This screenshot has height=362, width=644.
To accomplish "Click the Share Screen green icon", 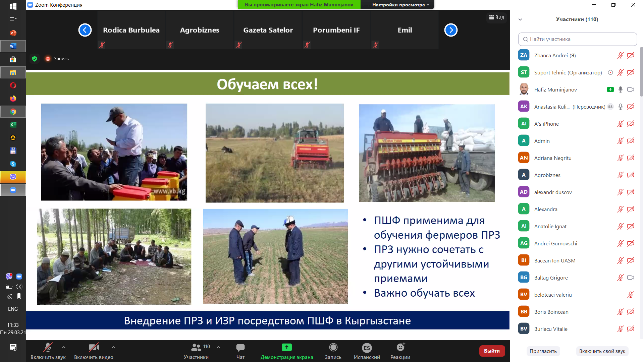I will click(x=286, y=348).
